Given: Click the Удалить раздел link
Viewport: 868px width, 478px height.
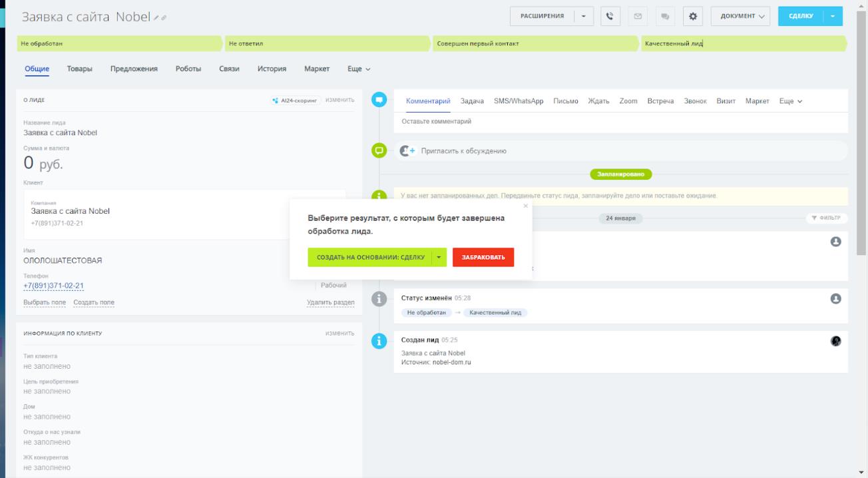Looking at the screenshot, I should pos(330,302).
